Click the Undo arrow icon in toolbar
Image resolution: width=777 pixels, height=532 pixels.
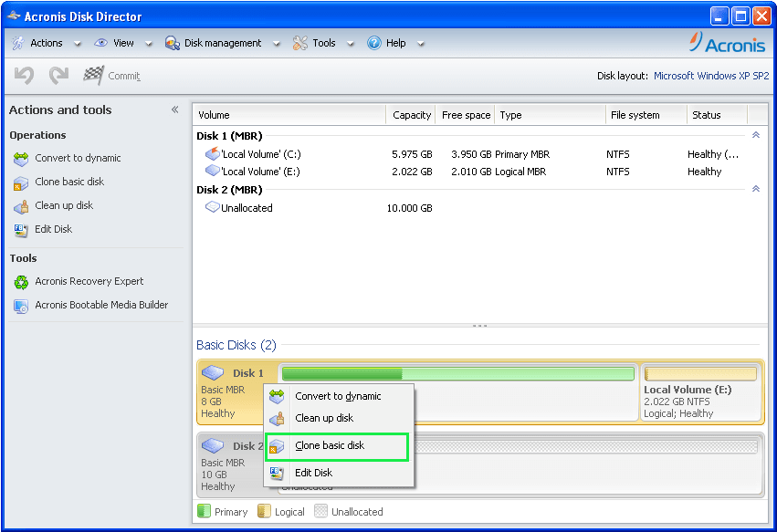[24, 76]
